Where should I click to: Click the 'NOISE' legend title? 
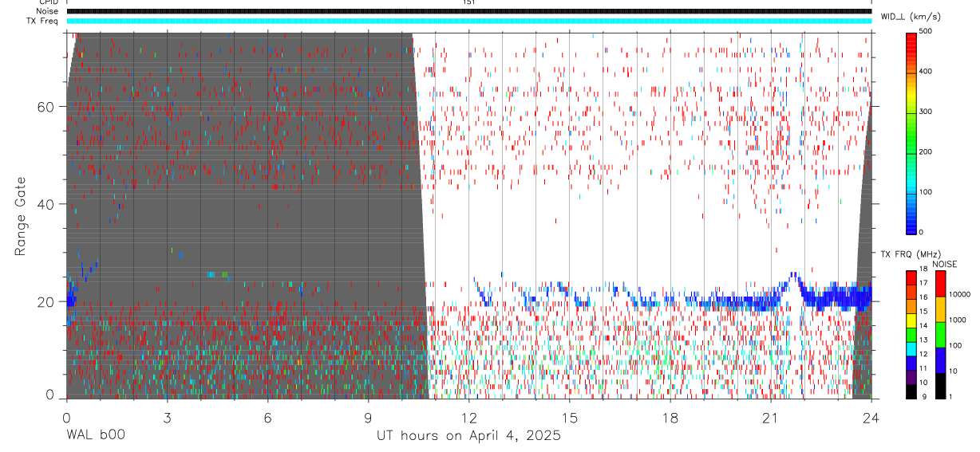pos(944,264)
